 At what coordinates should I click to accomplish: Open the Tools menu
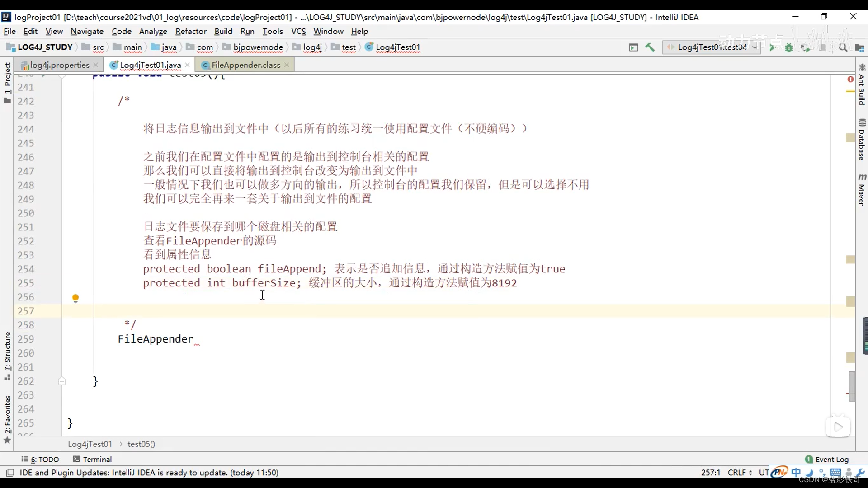tap(273, 31)
